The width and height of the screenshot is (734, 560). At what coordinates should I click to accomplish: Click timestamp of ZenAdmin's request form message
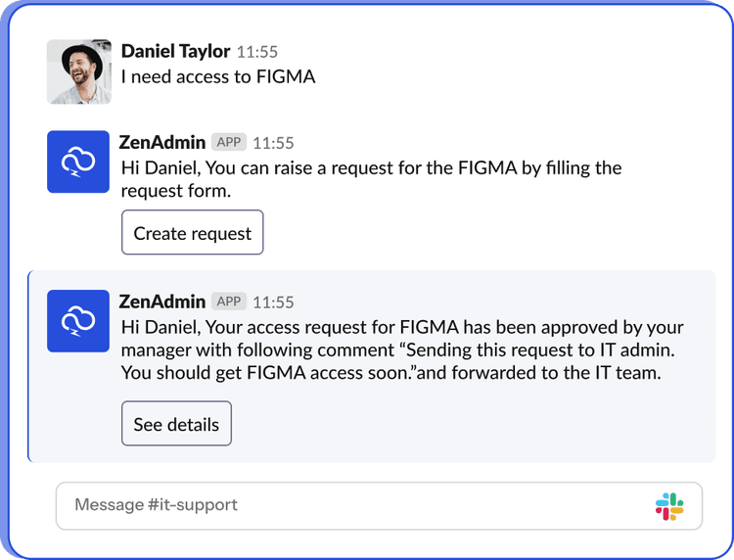(x=273, y=143)
